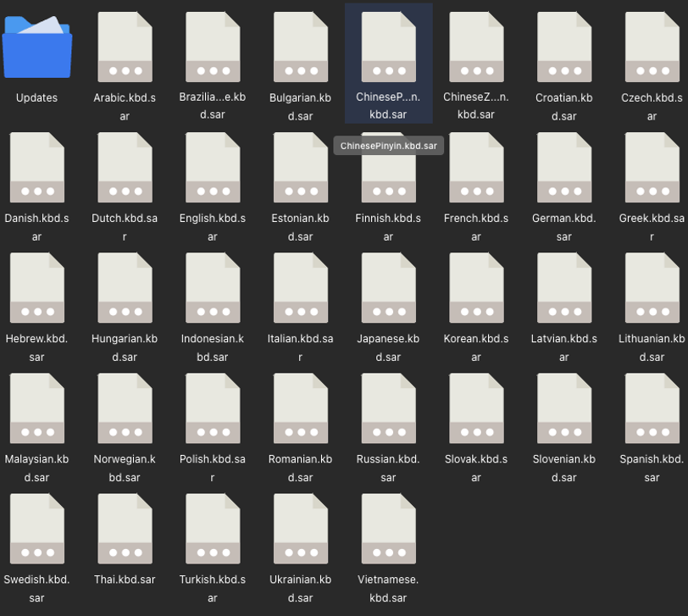Click the Thai.kbd.sar file icon
The image size is (688, 616).
pyautogui.click(x=125, y=529)
